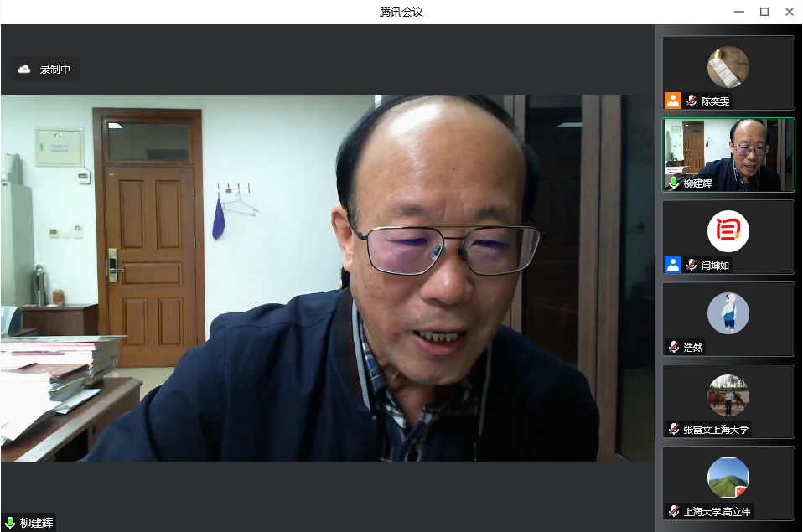Click the mountain avatar of 上海大学.高立伟

pos(728,478)
